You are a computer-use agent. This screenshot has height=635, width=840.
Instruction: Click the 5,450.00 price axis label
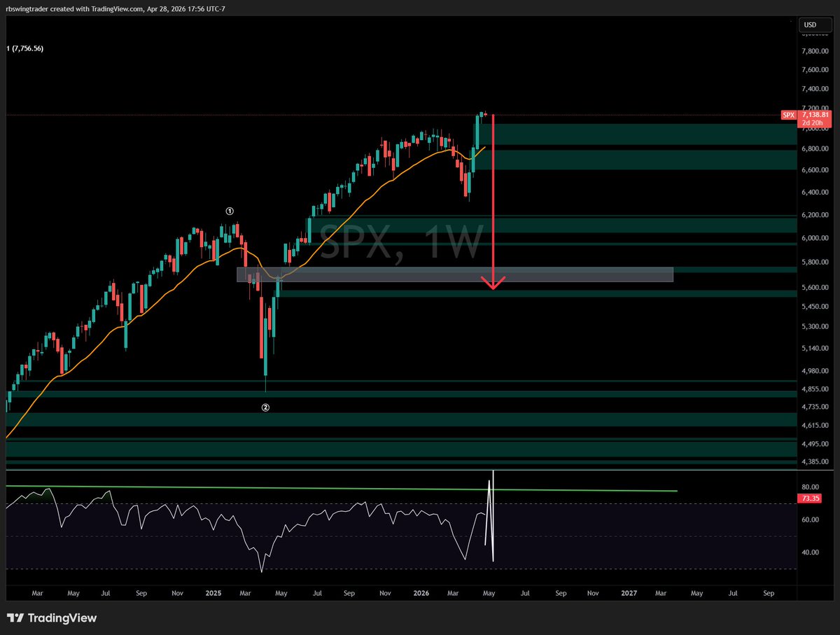(x=816, y=307)
